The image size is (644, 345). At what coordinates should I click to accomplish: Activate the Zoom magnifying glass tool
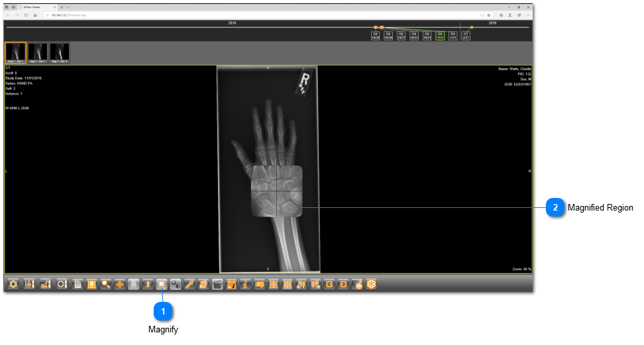(105, 284)
